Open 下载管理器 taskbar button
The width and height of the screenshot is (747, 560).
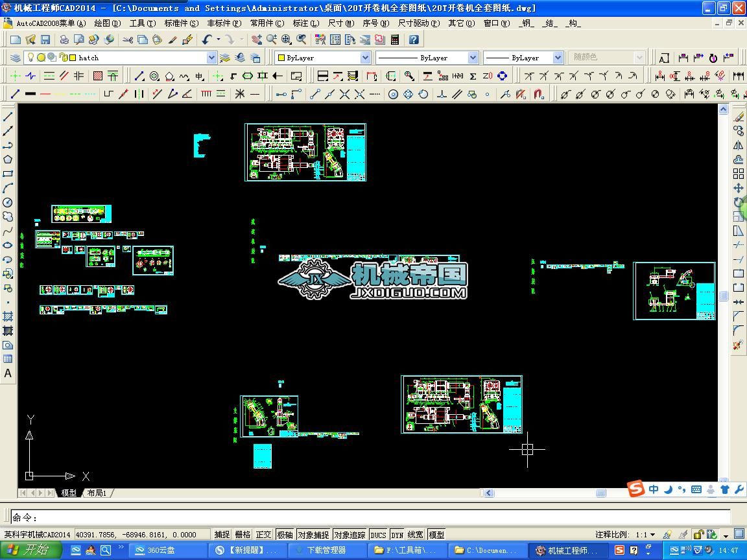pyautogui.click(x=327, y=550)
